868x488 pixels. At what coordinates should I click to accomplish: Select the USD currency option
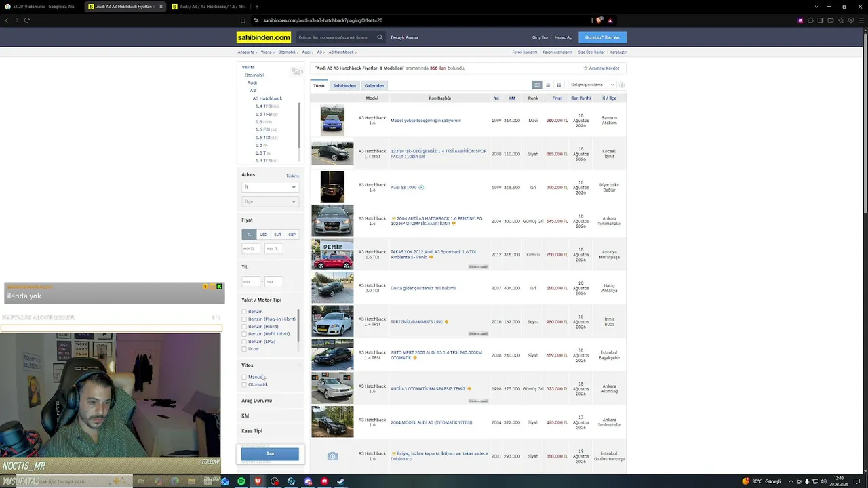263,235
